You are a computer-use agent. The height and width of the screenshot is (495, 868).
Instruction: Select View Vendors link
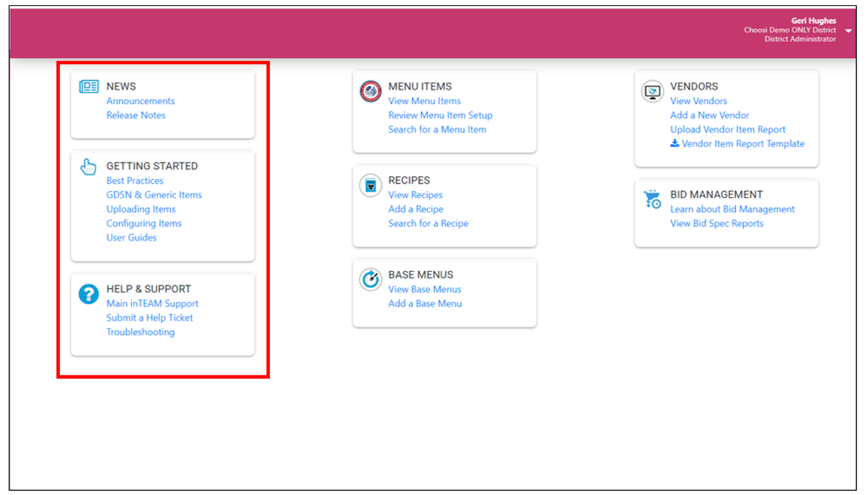[x=698, y=101]
